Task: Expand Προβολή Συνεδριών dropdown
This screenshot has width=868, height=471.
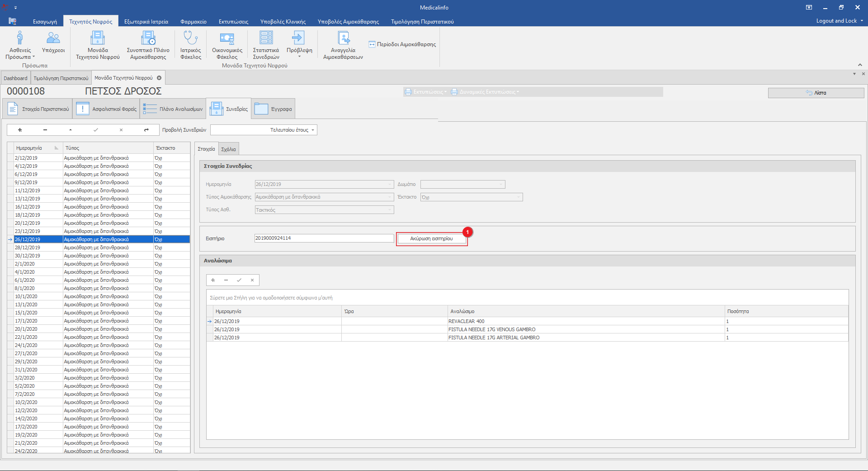Action: coord(312,130)
